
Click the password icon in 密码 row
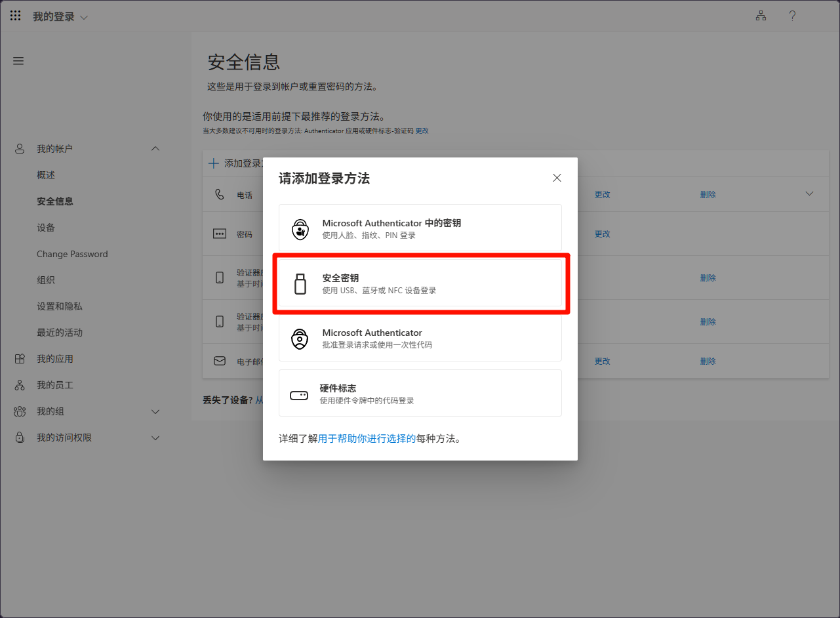pyautogui.click(x=220, y=234)
